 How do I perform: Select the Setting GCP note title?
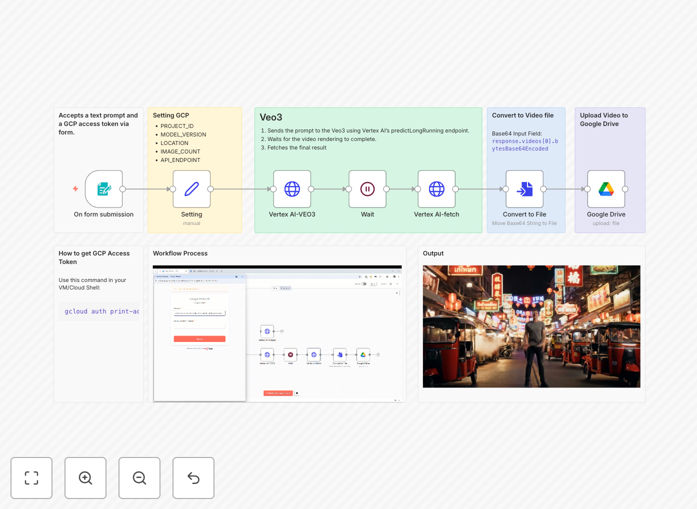click(x=171, y=115)
